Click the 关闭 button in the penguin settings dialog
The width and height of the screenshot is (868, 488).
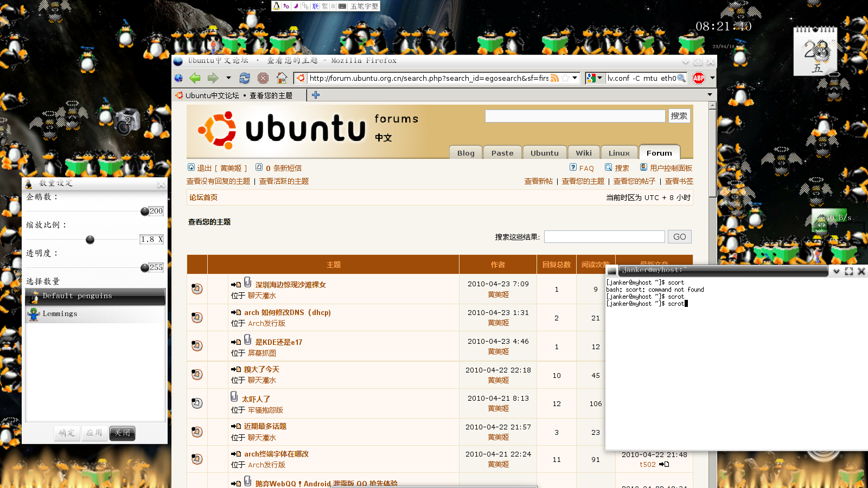click(122, 433)
